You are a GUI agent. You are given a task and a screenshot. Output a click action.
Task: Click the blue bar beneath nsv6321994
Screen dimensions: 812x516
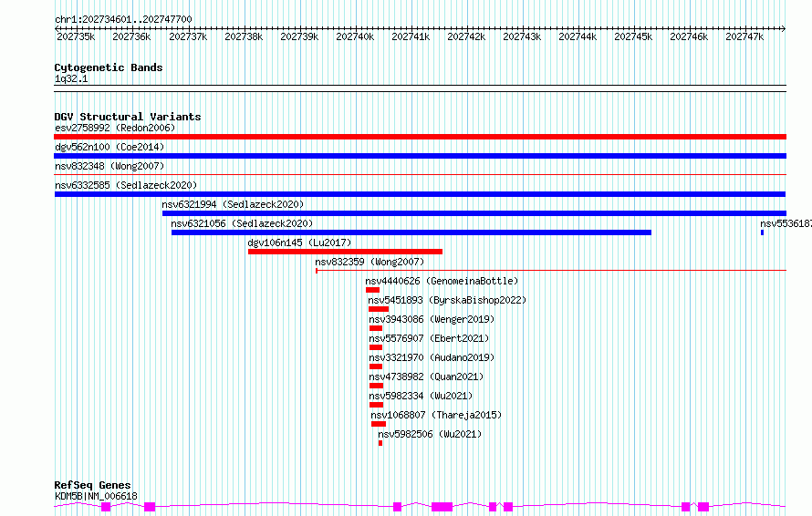click(x=474, y=213)
